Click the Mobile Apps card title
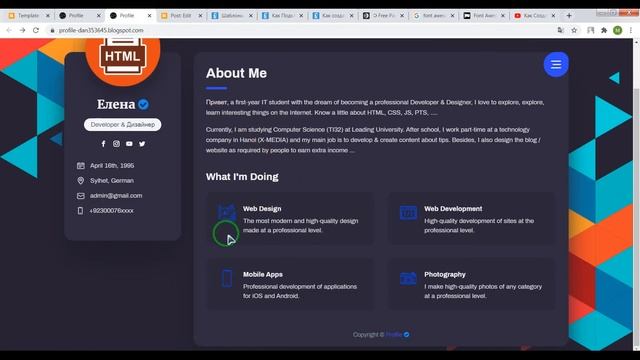This screenshot has height=360, width=640. 263,274
